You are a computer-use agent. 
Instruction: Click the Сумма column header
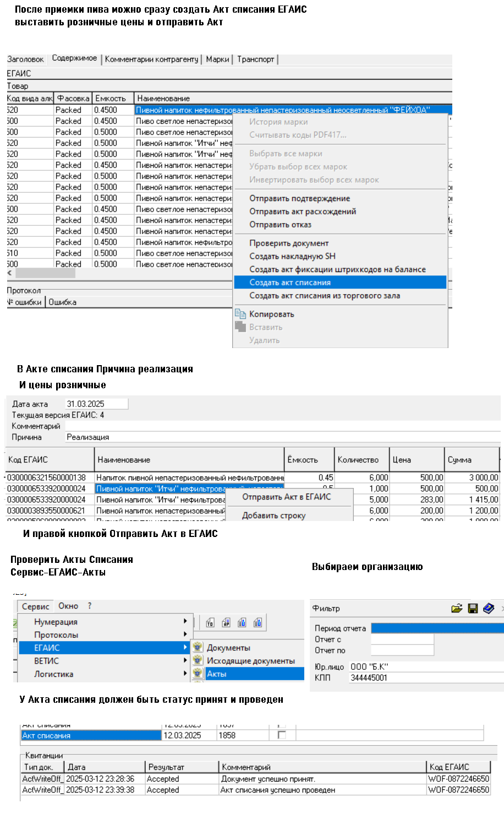point(472,460)
